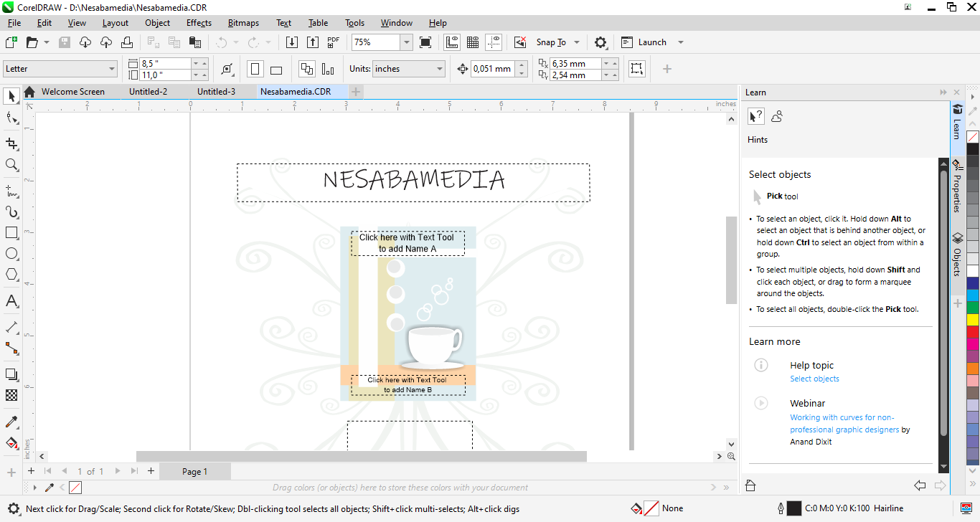The image size is (980, 522).
Task: Switch page to landscape orientation
Action: [x=276, y=69]
